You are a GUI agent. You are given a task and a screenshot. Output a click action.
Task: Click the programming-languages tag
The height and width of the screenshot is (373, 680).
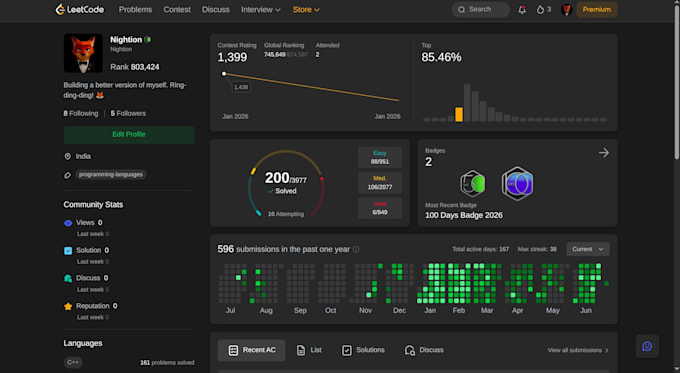click(x=111, y=175)
